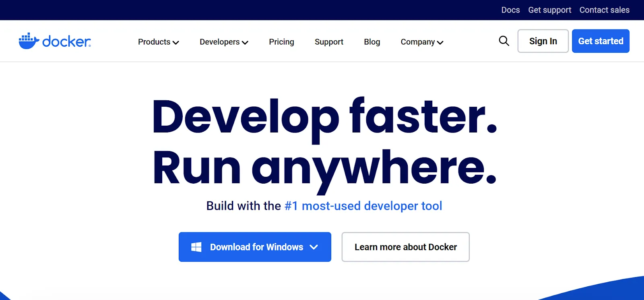Click Get support in top bar
The width and height of the screenshot is (644, 300).
(549, 10)
